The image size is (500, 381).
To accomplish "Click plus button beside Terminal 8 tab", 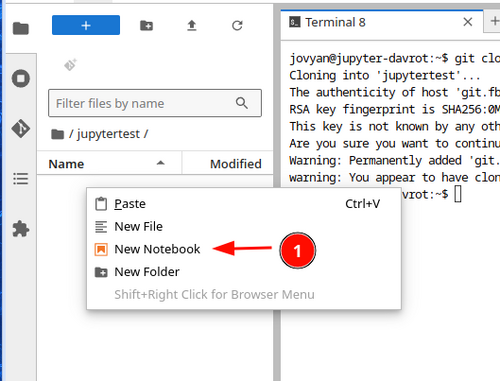I will [494, 22].
